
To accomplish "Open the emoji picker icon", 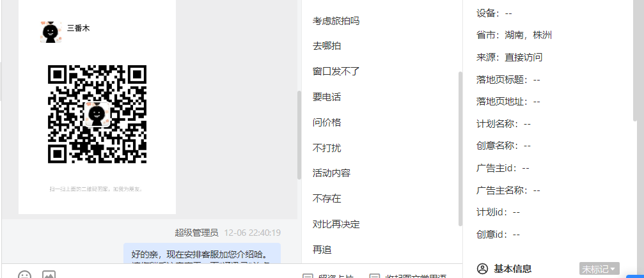I will (x=25, y=274).
